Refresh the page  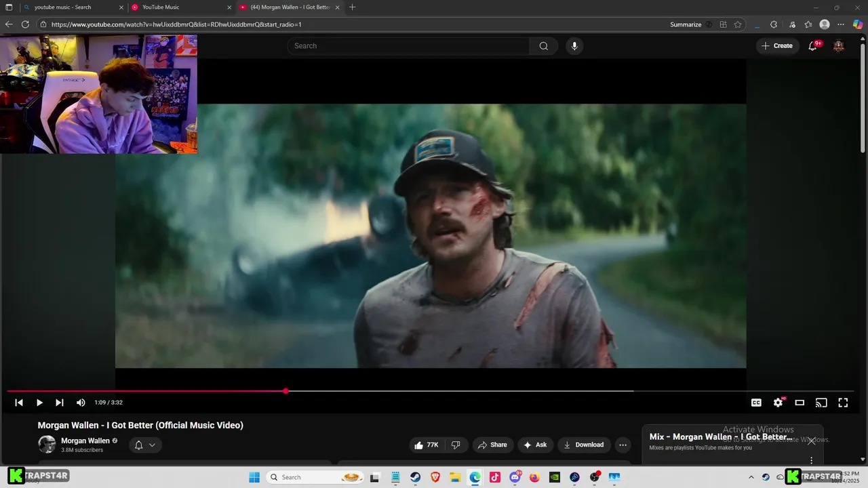pyautogui.click(x=25, y=24)
